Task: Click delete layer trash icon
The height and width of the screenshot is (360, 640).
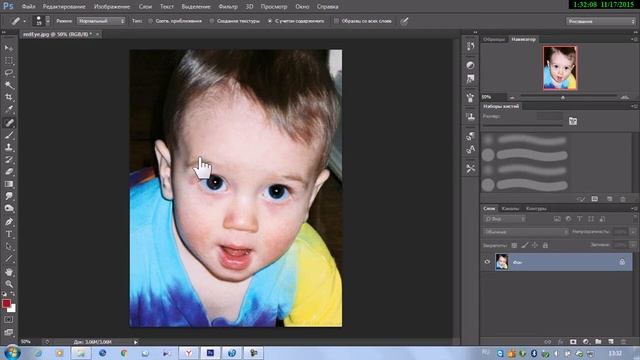Action: point(623,342)
